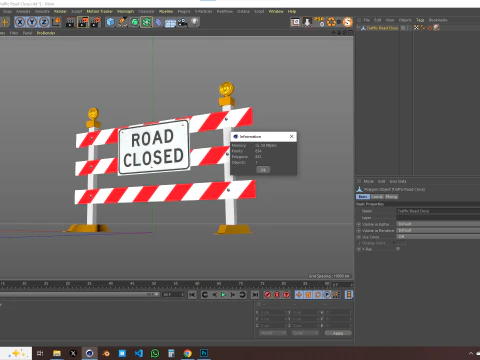Open Object Manager Tags menu
The image size is (480, 360).
tap(420, 20)
